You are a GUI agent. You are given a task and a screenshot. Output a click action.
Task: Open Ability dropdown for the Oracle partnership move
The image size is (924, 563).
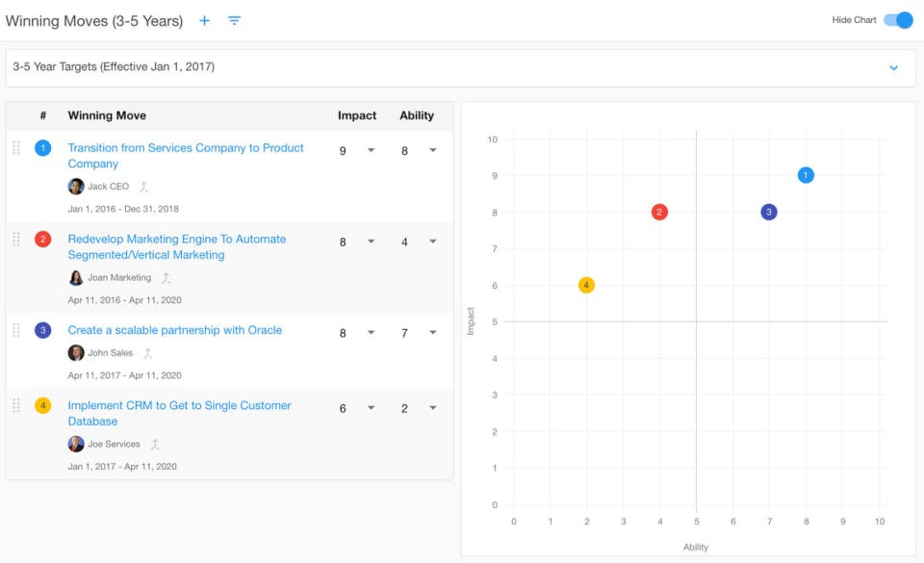pos(432,333)
